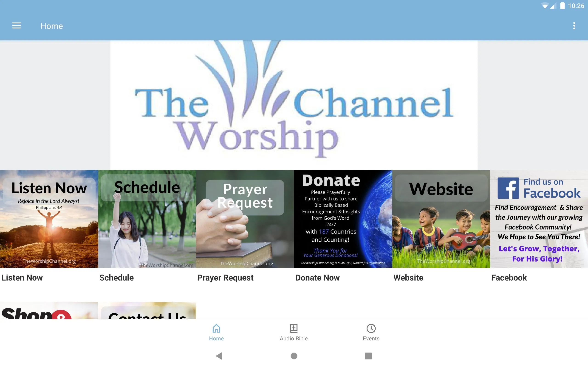Tap the Prayer Request icon

click(x=245, y=219)
